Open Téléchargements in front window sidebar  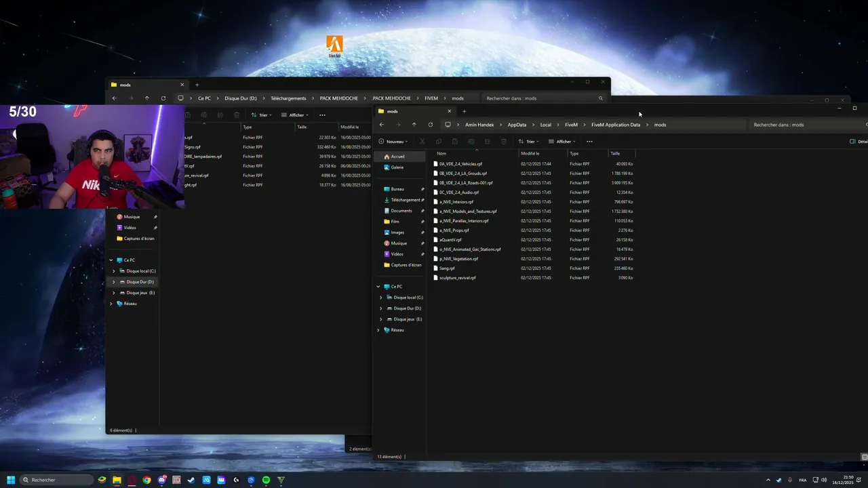tap(406, 200)
